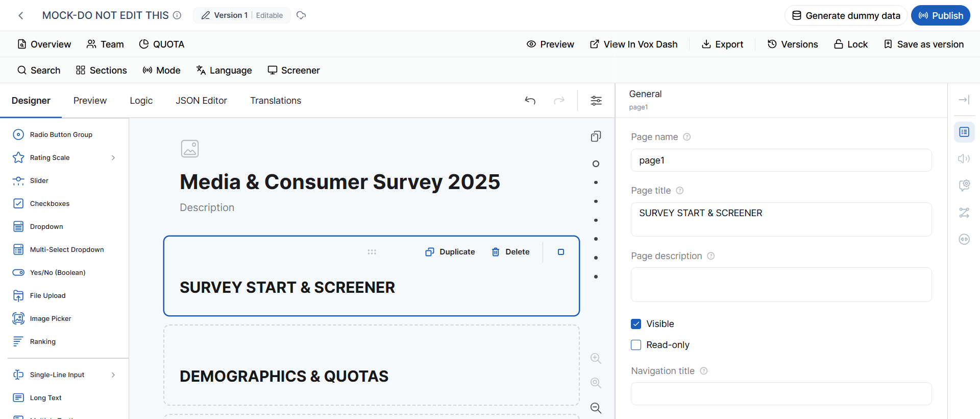Collapse the properties panel with the arrow icon
Screen dimensions: 980x419
pos(964,100)
